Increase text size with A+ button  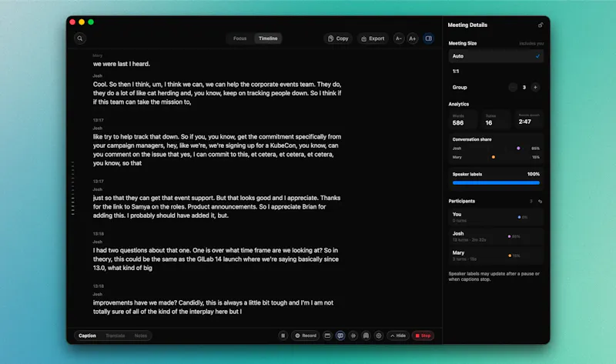tap(413, 38)
